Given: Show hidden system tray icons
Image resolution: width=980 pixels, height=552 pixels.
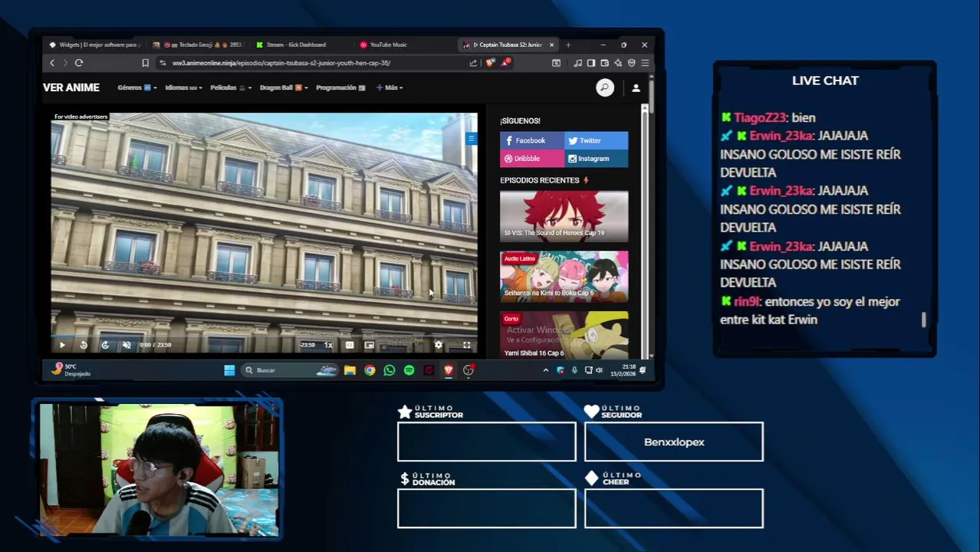Looking at the screenshot, I should click(546, 370).
